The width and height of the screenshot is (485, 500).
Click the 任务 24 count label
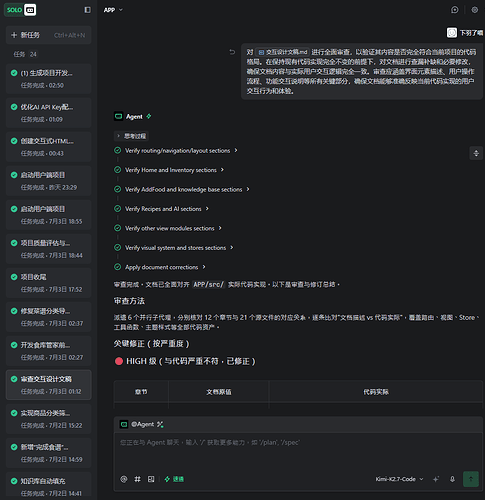point(25,54)
